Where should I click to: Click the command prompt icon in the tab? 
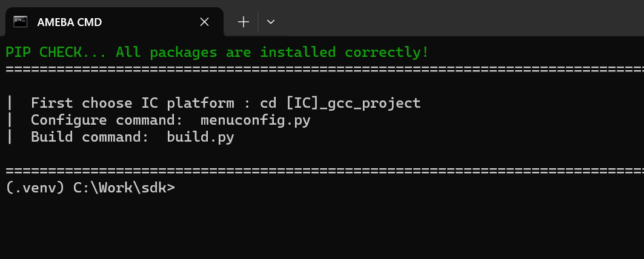tap(20, 22)
